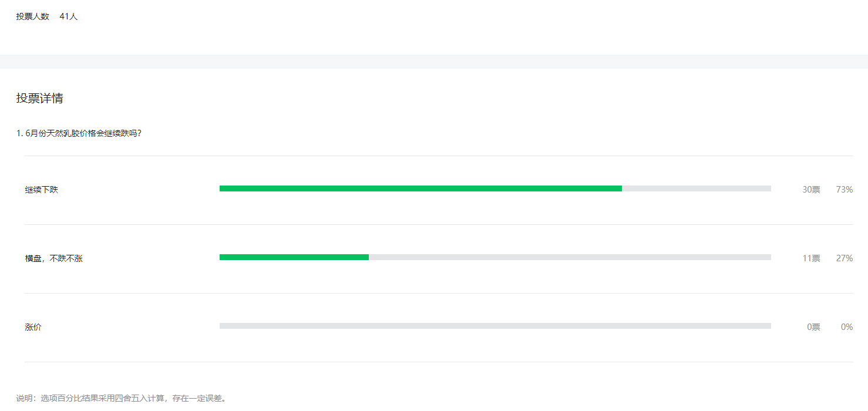Image resolution: width=868 pixels, height=411 pixels.
Task: Click the green bar for 横盘，不跌不涨
Action: pyautogui.click(x=294, y=257)
